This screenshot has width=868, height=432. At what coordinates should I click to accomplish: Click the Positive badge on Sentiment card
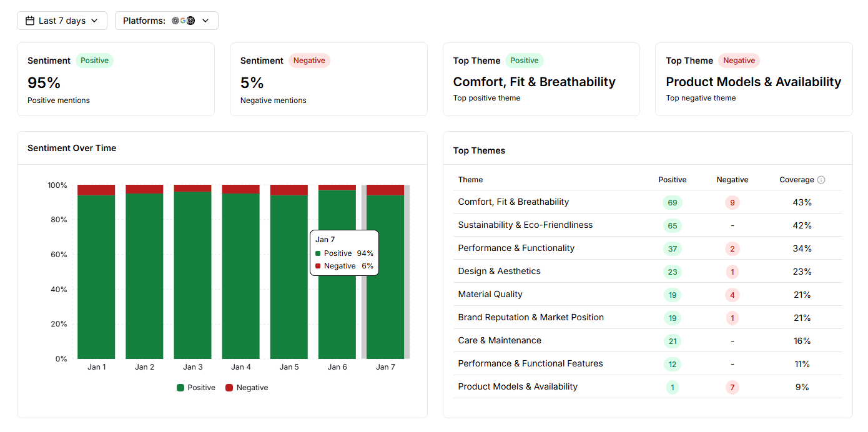(94, 61)
